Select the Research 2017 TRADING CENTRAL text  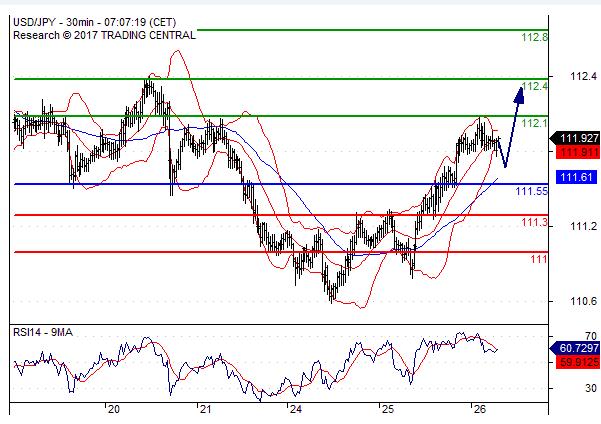(104, 35)
